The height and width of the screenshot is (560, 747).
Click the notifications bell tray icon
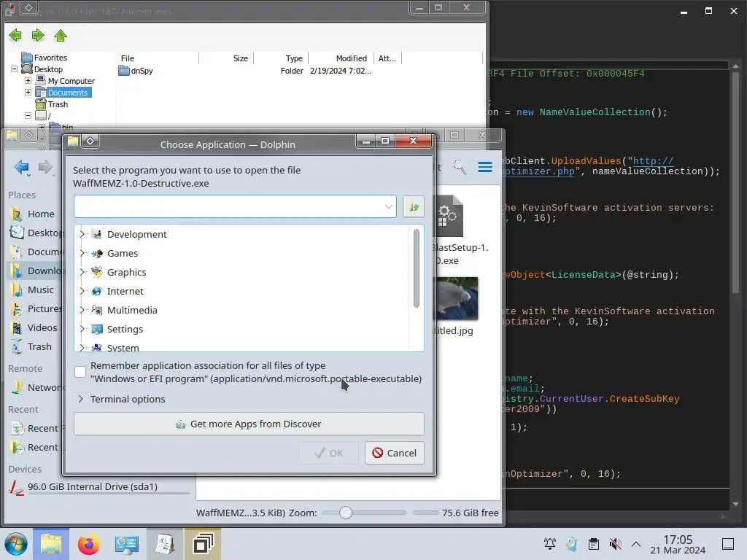click(550, 544)
